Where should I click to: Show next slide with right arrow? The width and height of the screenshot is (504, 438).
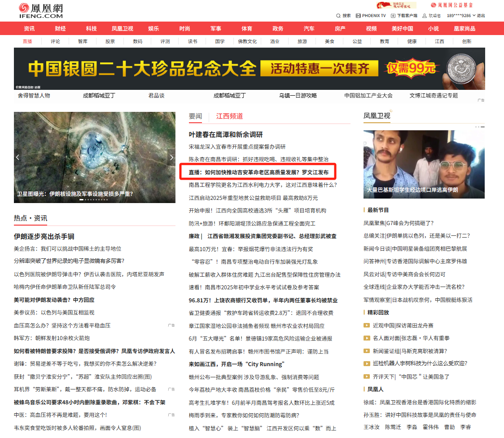(x=171, y=157)
